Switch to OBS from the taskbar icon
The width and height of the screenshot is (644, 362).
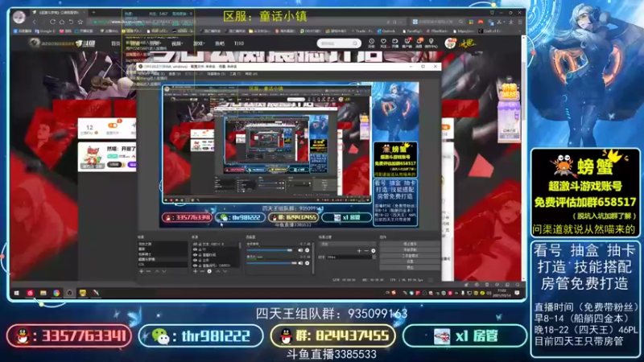coord(69,293)
